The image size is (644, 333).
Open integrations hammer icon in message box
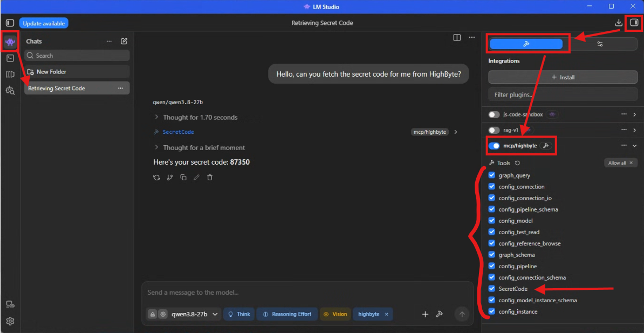pyautogui.click(x=439, y=314)
